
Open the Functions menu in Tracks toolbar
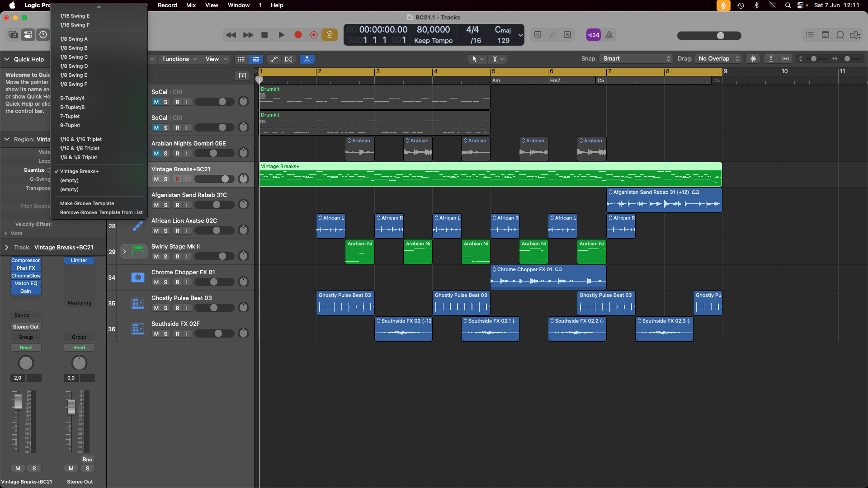pos(179,59)
